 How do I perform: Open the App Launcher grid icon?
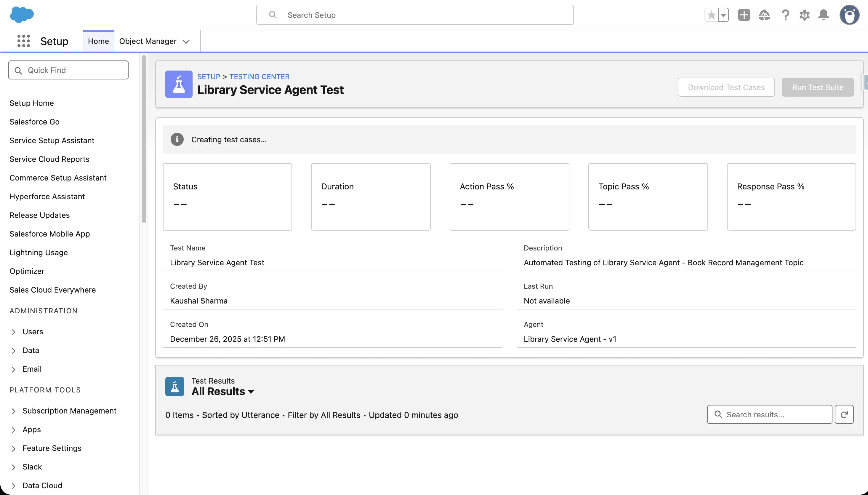[23, 41]
